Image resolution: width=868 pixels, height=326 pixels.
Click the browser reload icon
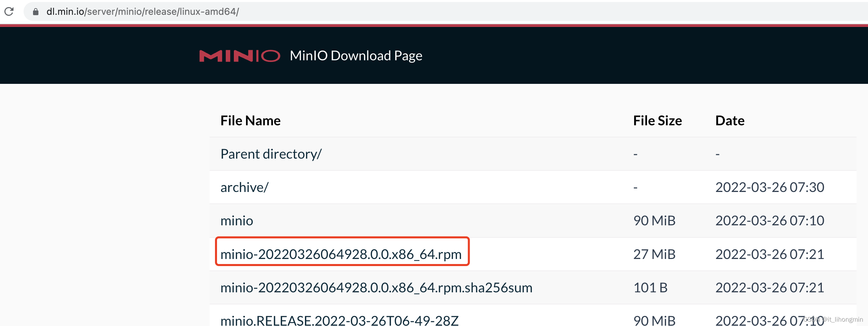pyautogui.click(x=9, y=11)
